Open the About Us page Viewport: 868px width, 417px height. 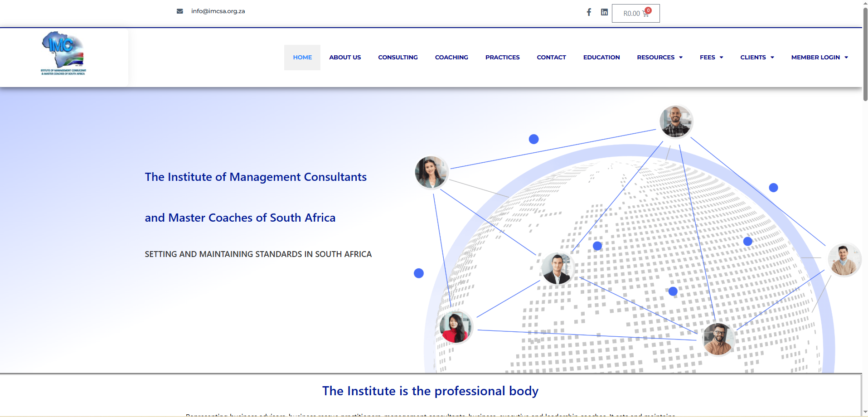pos(345,58)
